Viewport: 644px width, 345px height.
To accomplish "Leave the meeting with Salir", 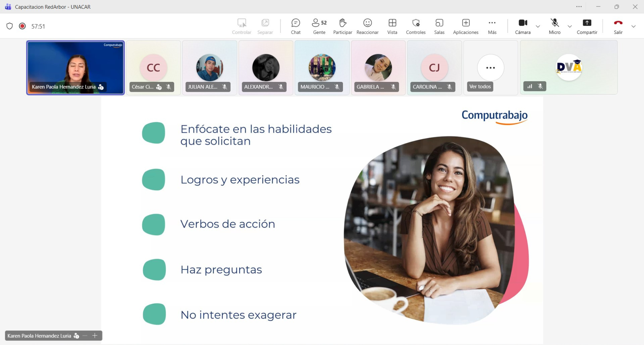I will pyautogui.click(x=618, y=26).
